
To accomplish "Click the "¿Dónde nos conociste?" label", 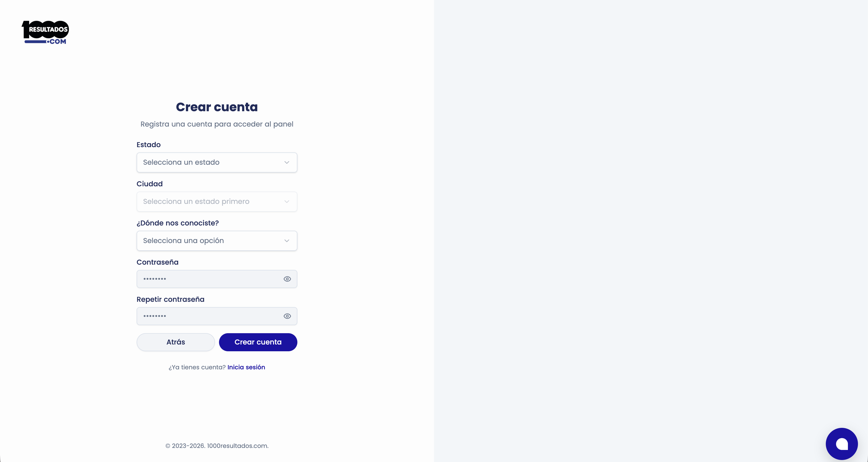I will [x=178, y=223].
